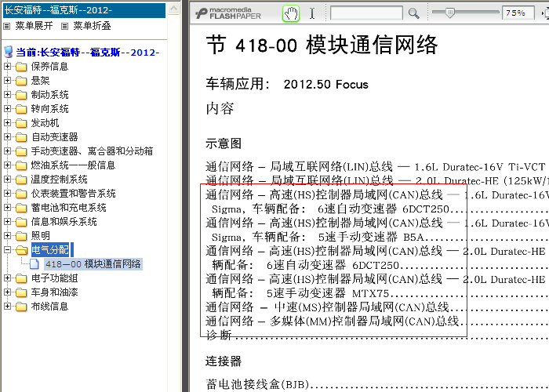Click the zoom slider handle
The width and height of the screenshot is (549, 392).
(x=450, y=13)
